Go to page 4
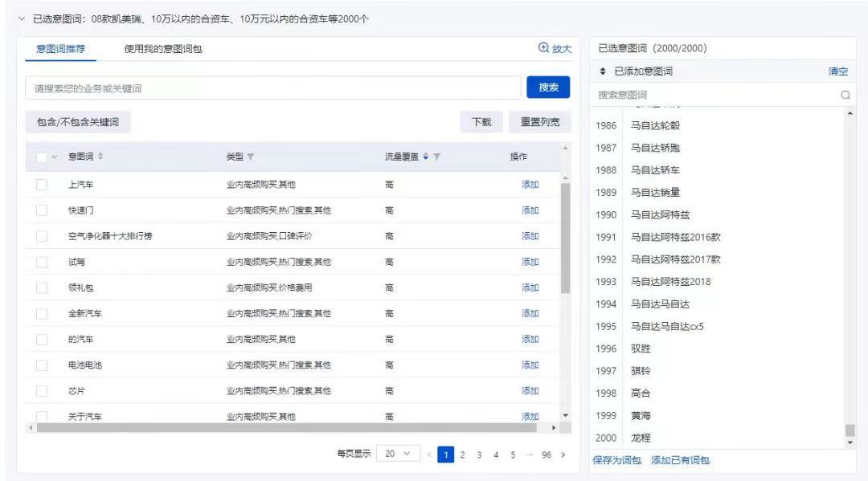The width and height of the screenshot is (868, 481). point(496,455)
